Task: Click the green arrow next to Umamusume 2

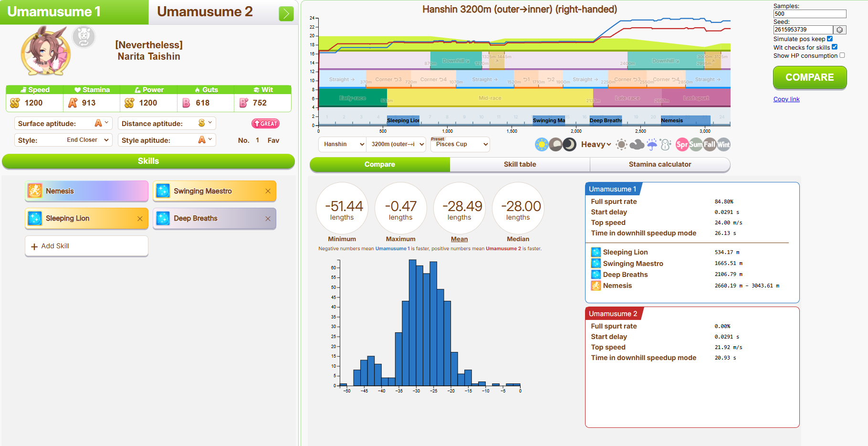Action: click(x=286, y=14)
